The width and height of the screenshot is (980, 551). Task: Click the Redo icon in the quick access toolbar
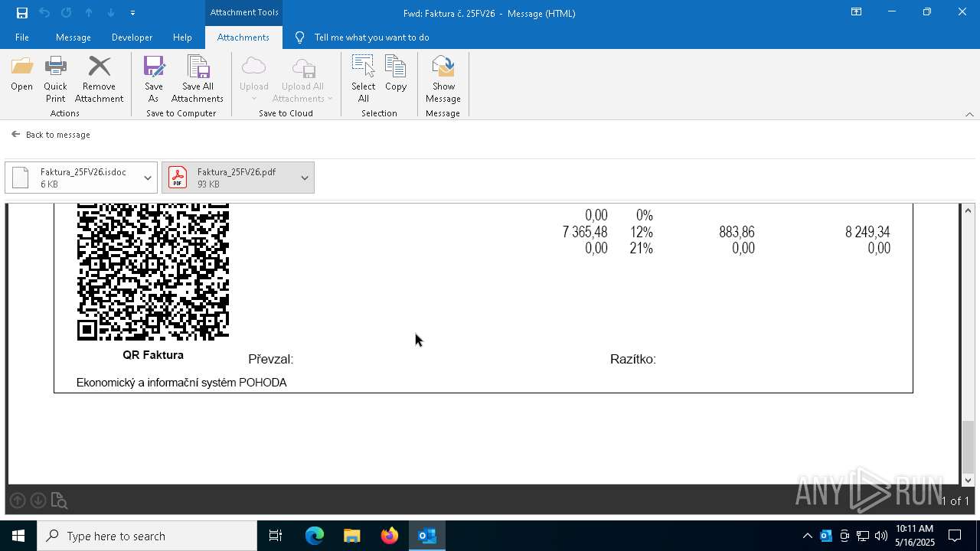coord(67,12)
